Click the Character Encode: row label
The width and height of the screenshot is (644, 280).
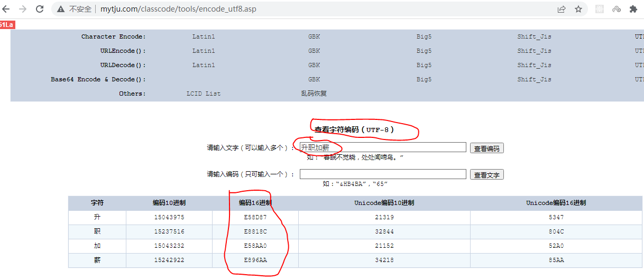coord(113,36)
